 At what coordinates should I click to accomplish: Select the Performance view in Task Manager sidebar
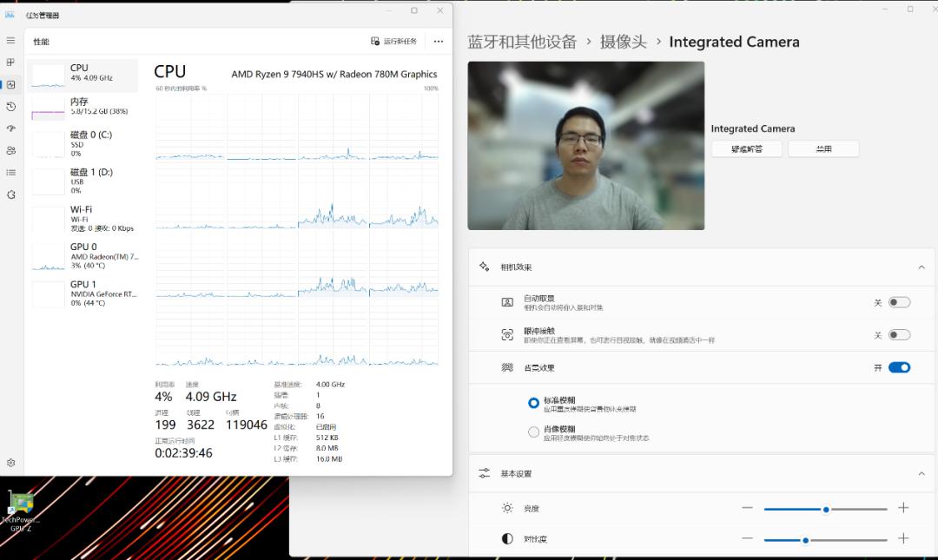11,84
